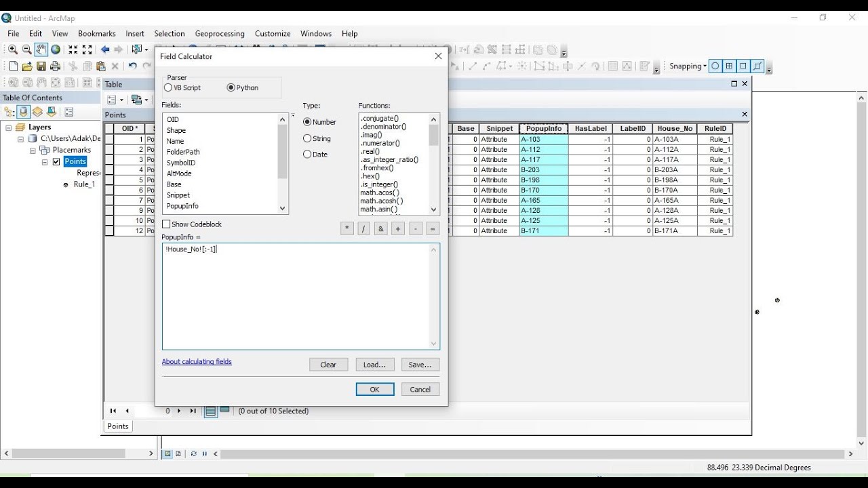Click inside the PopupInfo expression box
868x488 pixels.
[x=301, y=296]
